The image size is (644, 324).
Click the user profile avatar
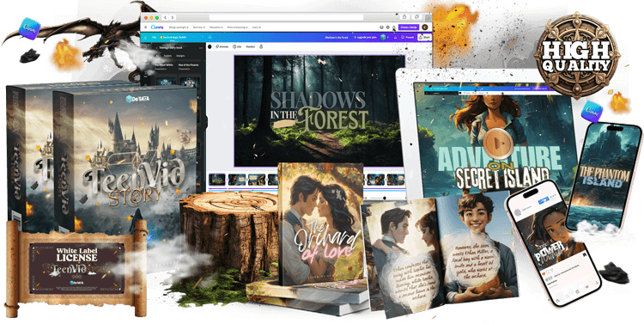[425, 28]
